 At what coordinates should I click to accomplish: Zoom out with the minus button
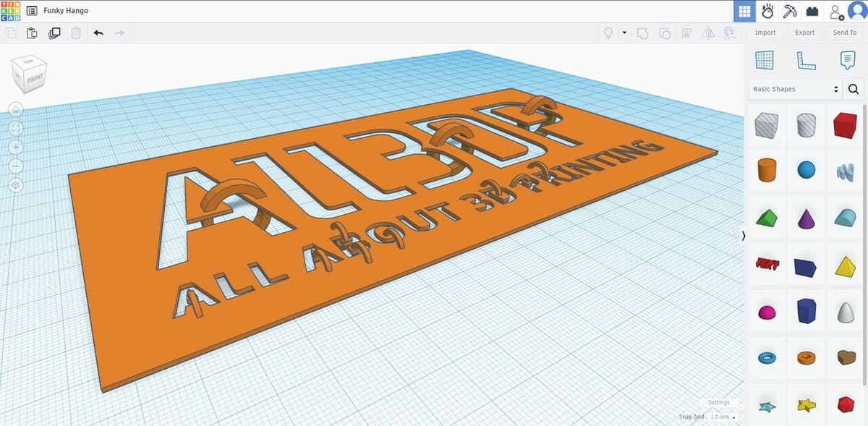(x=17, y=166)
